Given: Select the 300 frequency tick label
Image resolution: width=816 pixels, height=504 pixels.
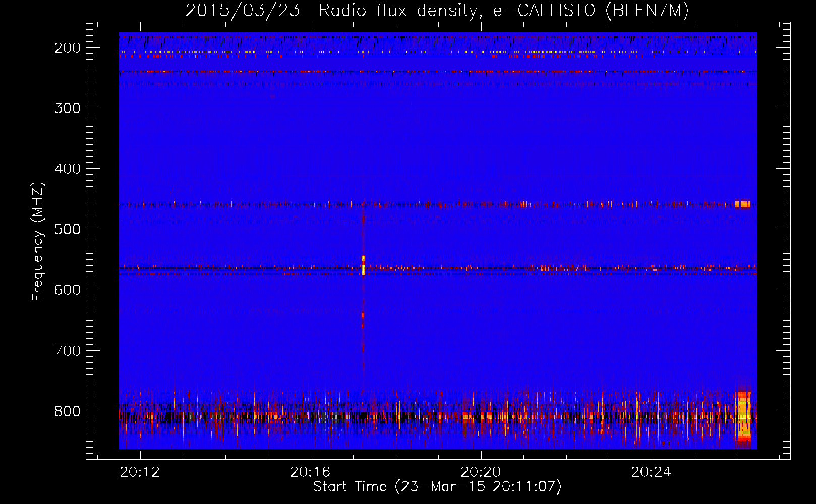Looking at the screenshot, I should [68, 109].
